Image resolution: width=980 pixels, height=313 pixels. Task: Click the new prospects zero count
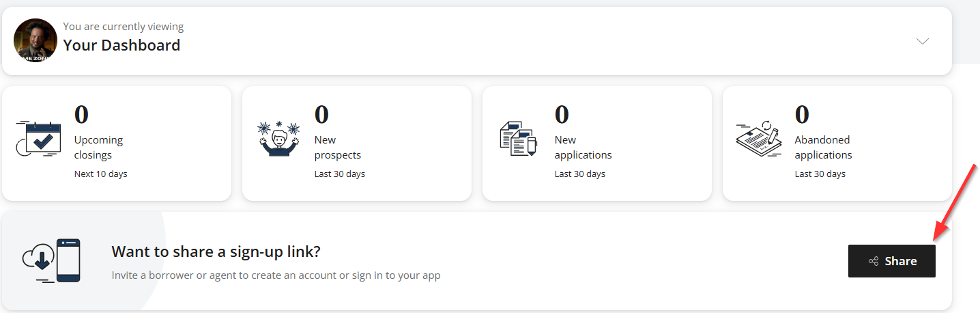click(x=321, y=115)
